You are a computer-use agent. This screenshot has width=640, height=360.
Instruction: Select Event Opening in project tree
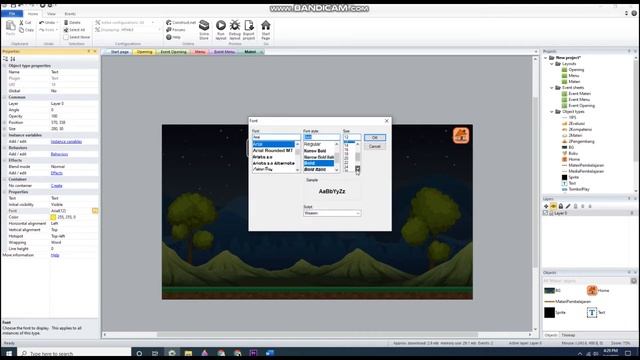581,106
